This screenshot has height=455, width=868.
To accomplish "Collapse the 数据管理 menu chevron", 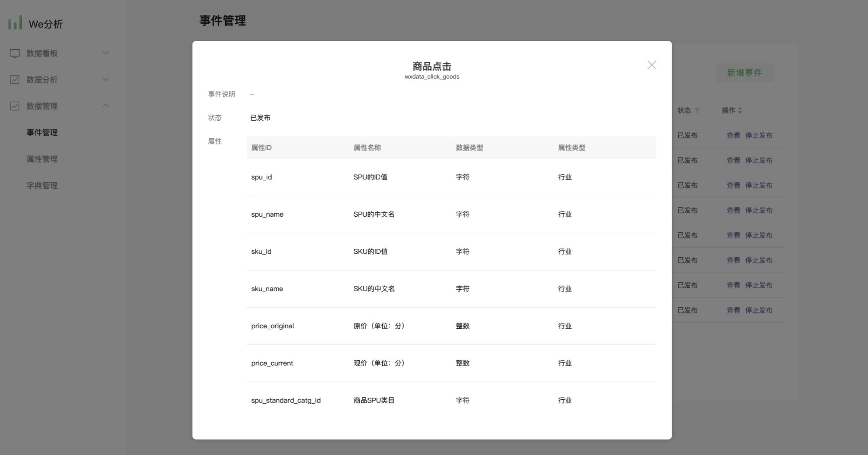I will pos(106,106).
